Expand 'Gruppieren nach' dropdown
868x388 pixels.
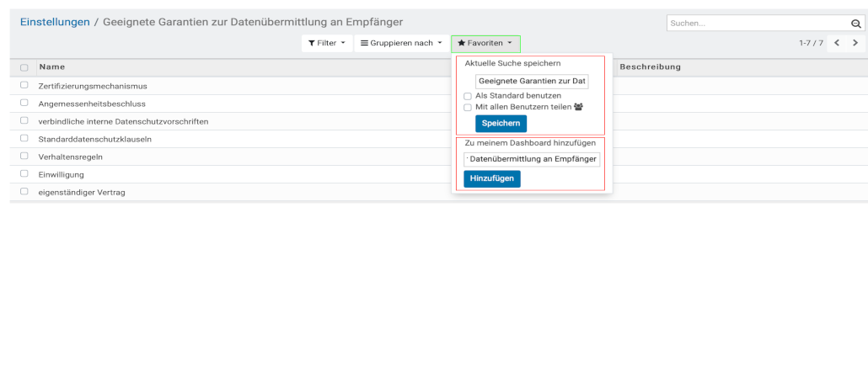point(401,43)
